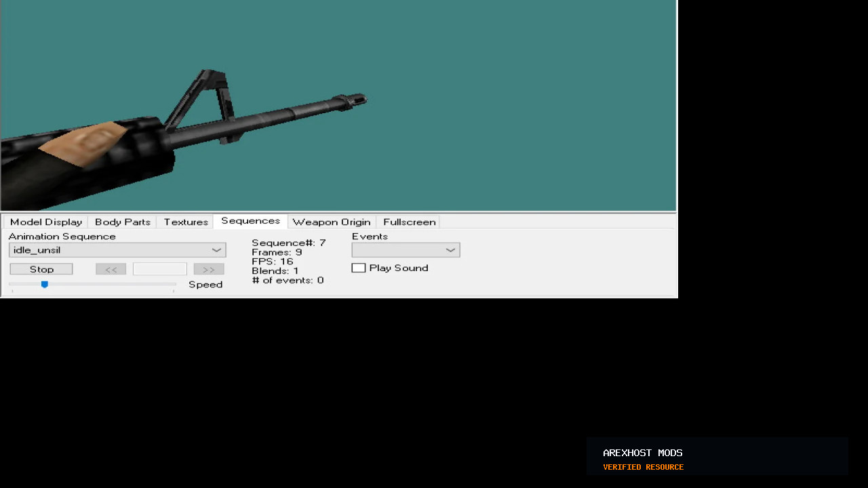868x488 pixels.
Task: Click the Speed slider handle
Action: 45,285
